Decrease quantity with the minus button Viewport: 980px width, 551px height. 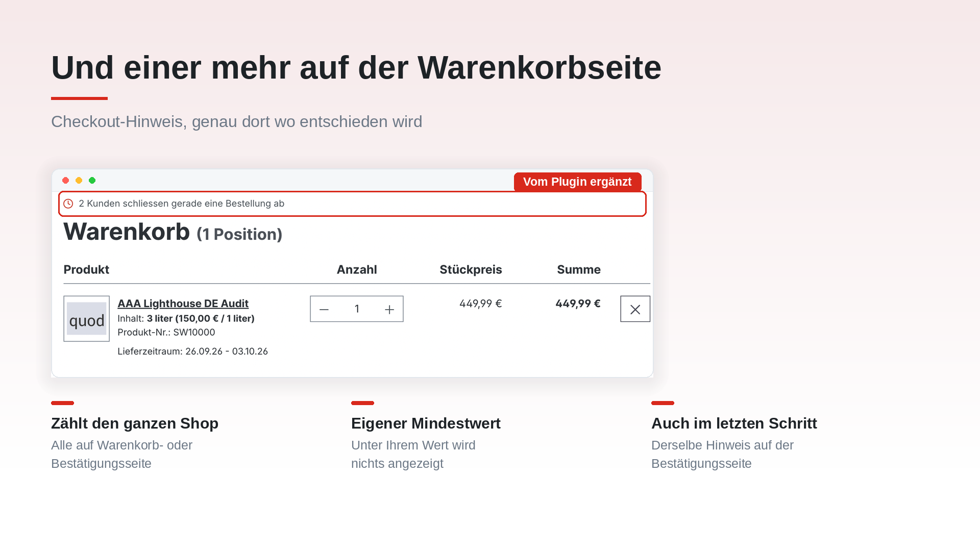tap(324, 309)
